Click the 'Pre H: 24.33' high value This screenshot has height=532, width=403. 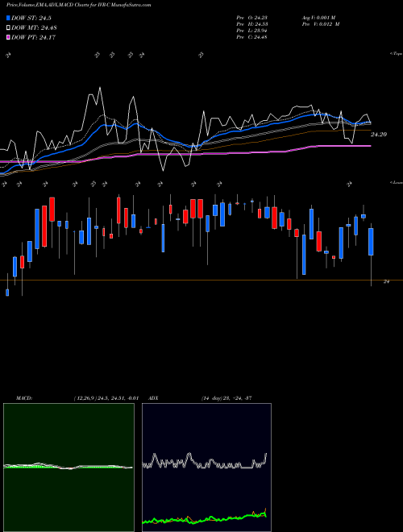pyautogui.click(x=251, y=24)
